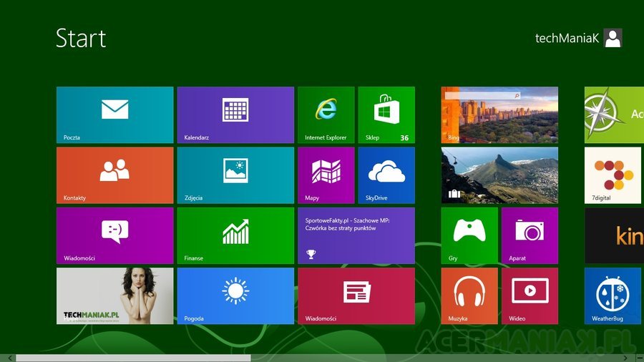Open the Sklep store tile
This screenshot has width=644, height=362.
pos(386,115)
